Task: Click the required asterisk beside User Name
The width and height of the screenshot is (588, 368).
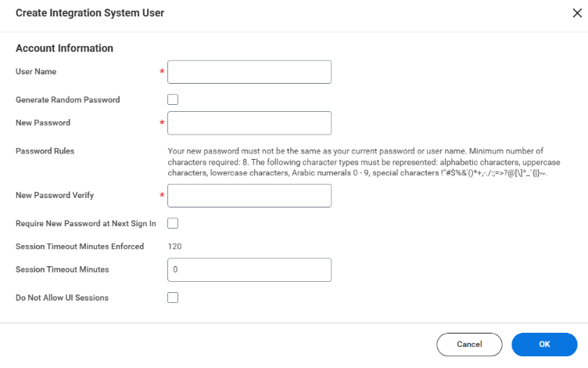Action: point(162,71)
